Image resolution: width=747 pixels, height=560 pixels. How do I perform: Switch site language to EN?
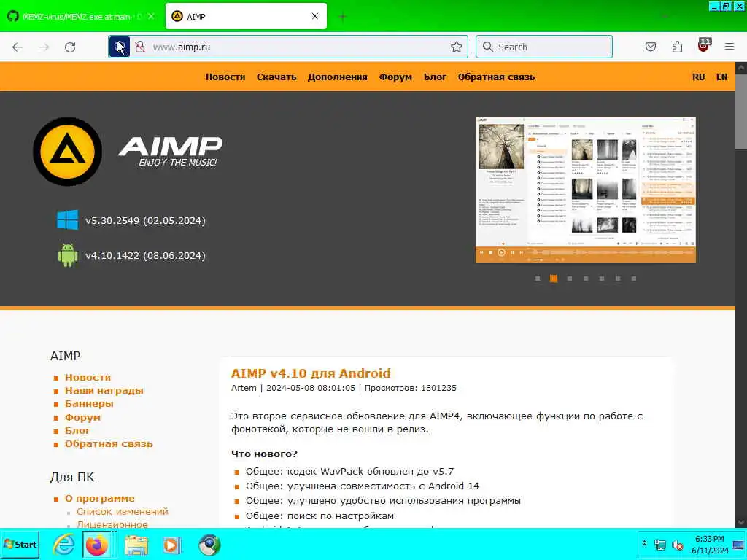[x=721, y=77]
